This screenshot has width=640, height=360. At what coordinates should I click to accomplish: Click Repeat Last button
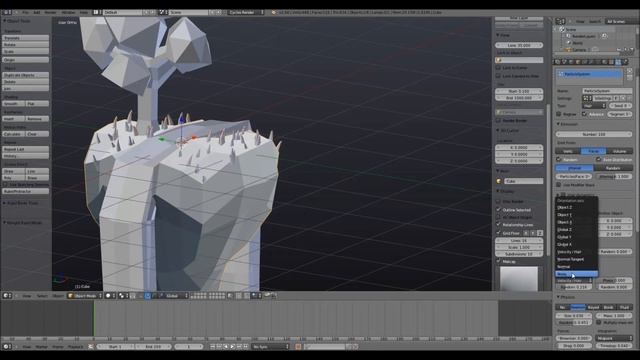coord(26,149)
